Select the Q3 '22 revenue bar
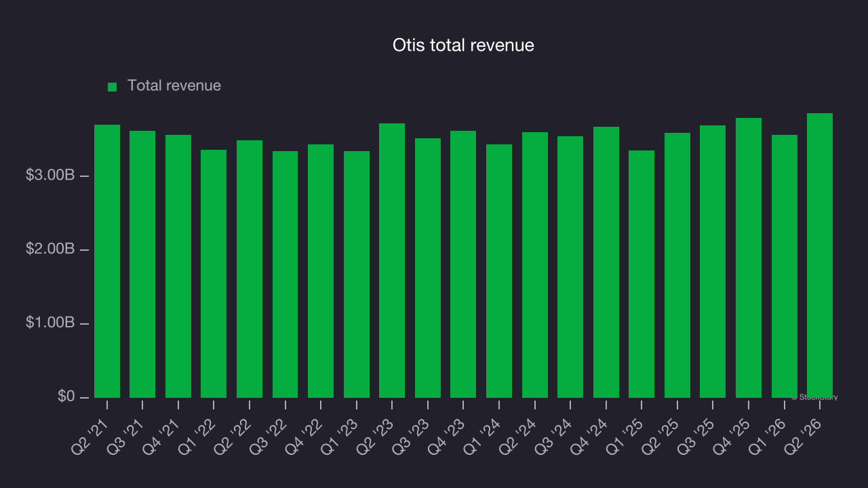The width and height of the screenshot is (868, 488). click(x=285, y=274)
